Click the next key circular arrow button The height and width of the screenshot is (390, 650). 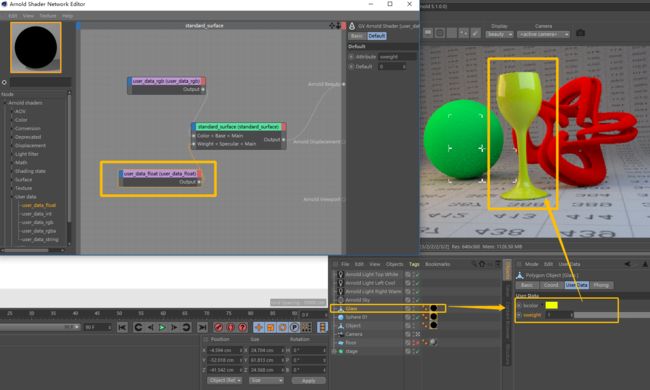(x=187, y=327)
